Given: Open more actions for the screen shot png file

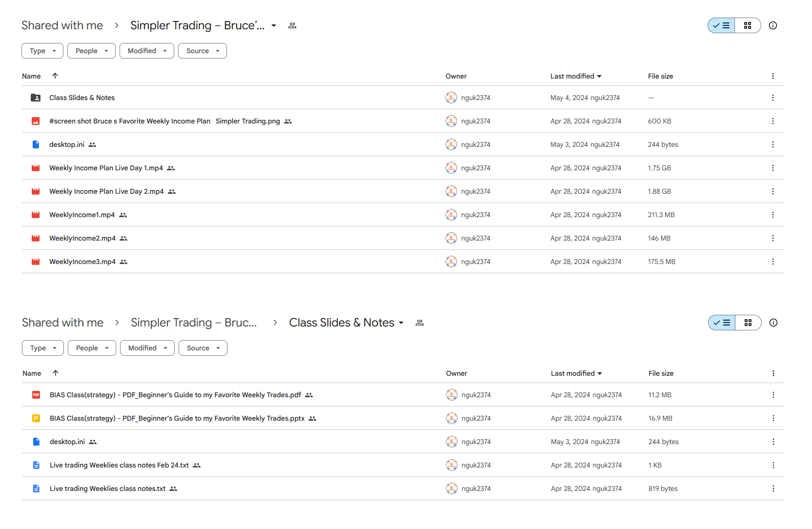Looking at the screenshot, I should click(772, 121).
